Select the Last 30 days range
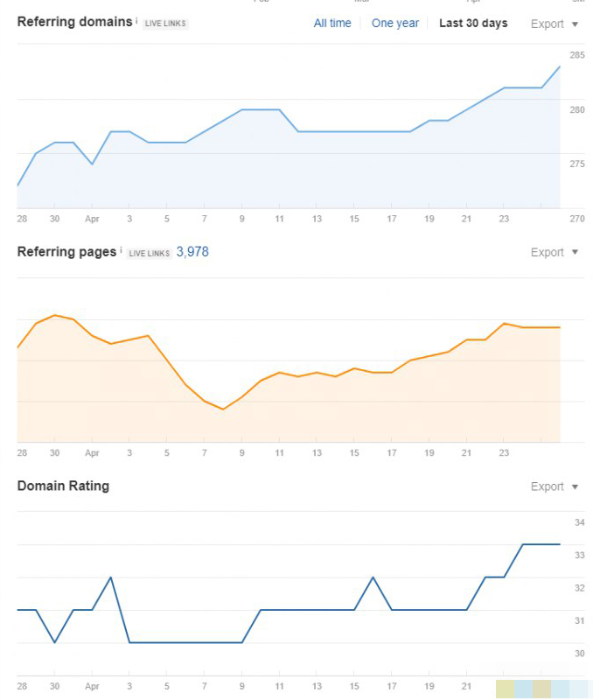Image resolution: width=593 pixels, height=700 pixels. [473, 24]
